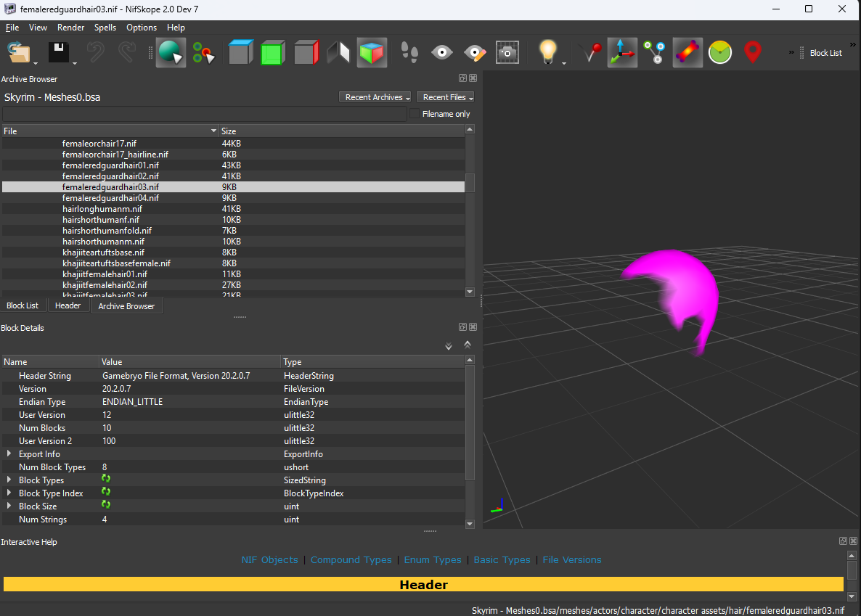
Task: Open the Spells menu
Action: 105,28
